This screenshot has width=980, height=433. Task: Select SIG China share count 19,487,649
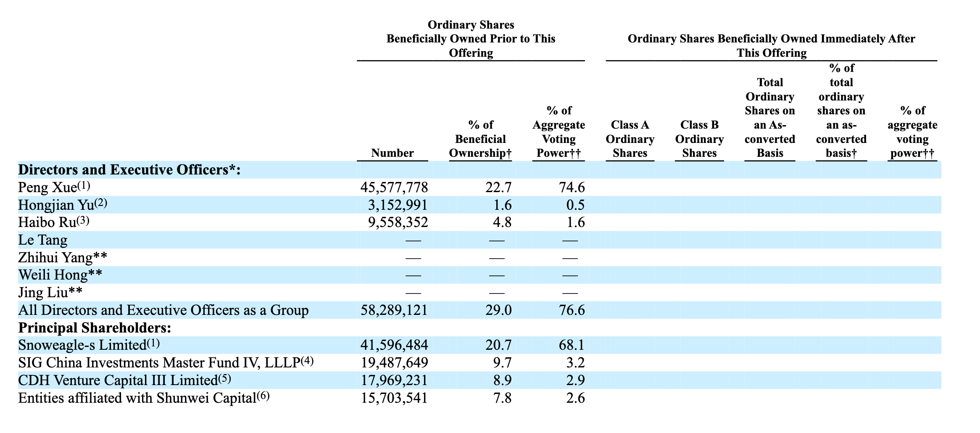(x=394, y=363)
